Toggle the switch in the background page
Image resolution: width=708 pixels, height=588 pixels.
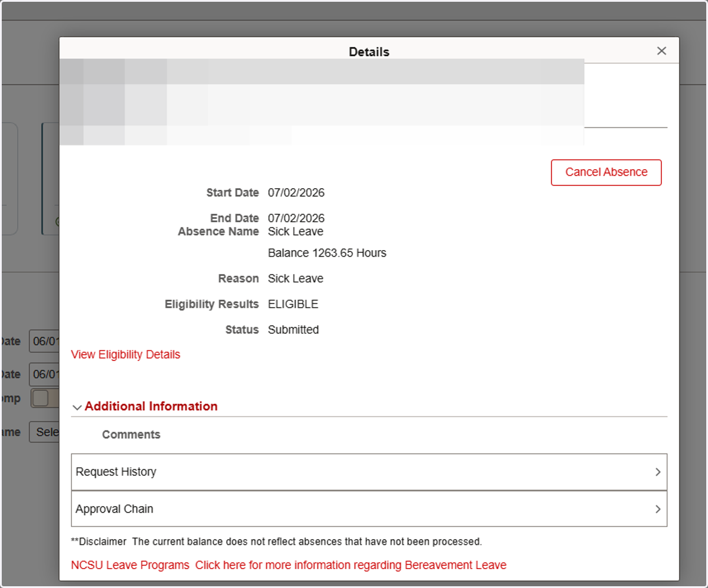point(45,399)
